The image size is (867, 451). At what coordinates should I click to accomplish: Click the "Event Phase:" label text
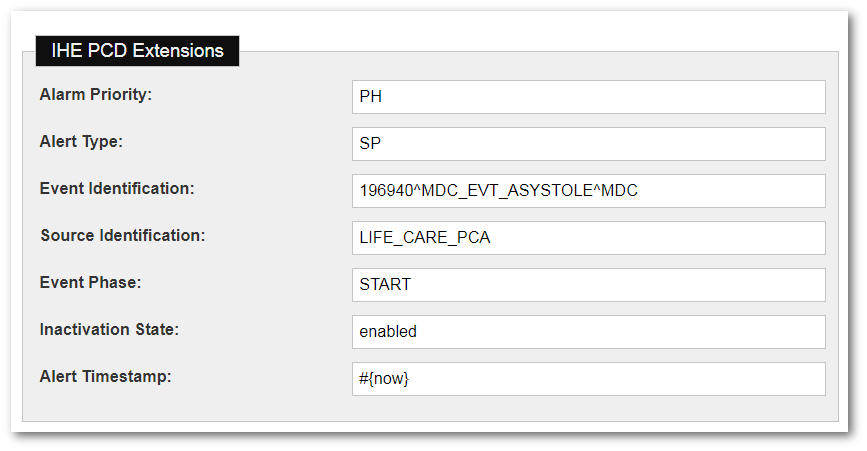coord(90,283)
